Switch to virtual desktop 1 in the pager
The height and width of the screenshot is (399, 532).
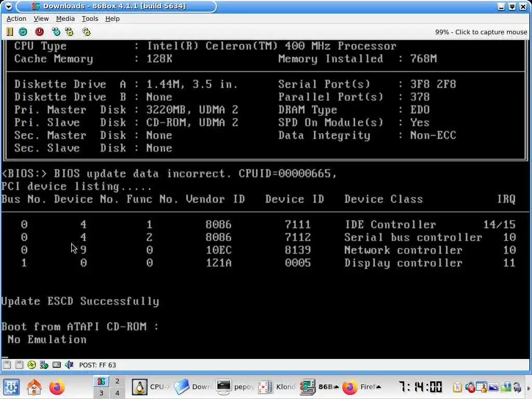point(101,381)
